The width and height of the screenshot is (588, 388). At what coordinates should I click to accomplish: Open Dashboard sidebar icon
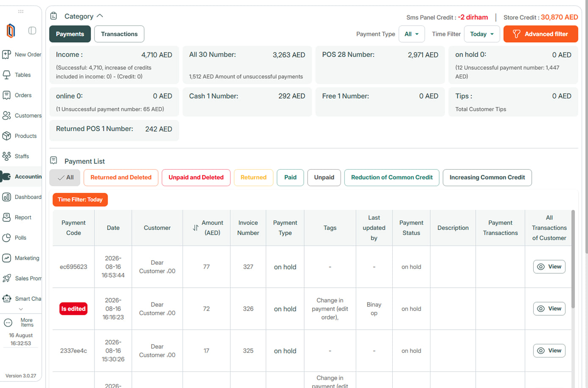[x=6, y=197]
